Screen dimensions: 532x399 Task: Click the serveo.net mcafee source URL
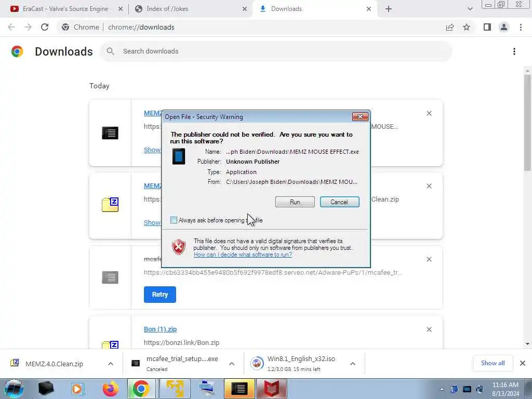(273, 272)
